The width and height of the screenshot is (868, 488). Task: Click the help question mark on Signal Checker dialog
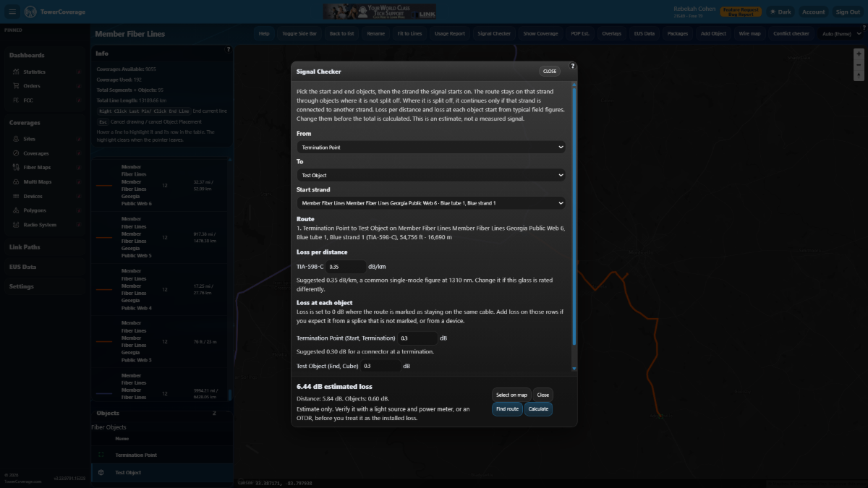point(573,66)
